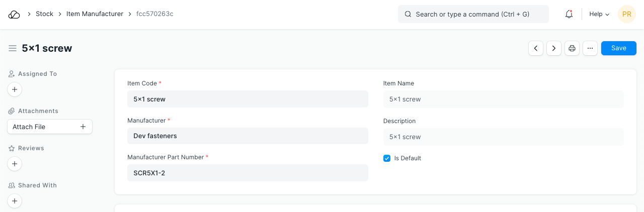Add an assignee with plus button
This screenshot has height=212, width=644.
click(x=15, y=90)
